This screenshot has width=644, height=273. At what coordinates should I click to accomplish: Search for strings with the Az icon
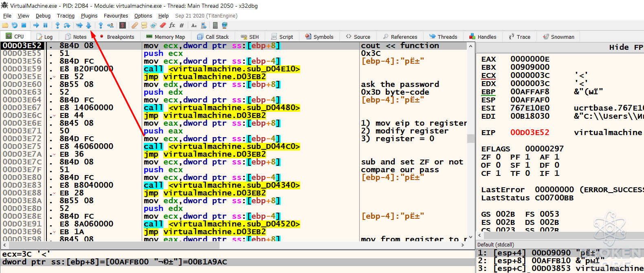(x=194, y=25)
